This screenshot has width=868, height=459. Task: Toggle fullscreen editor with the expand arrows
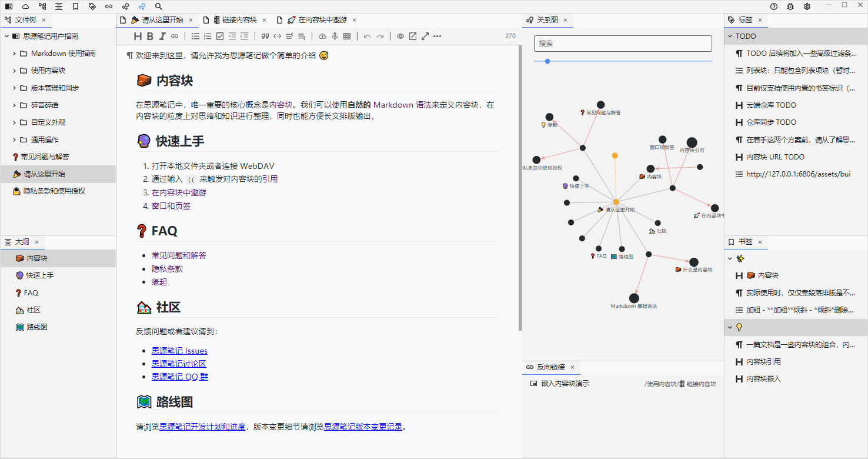(x=425, y=36)
